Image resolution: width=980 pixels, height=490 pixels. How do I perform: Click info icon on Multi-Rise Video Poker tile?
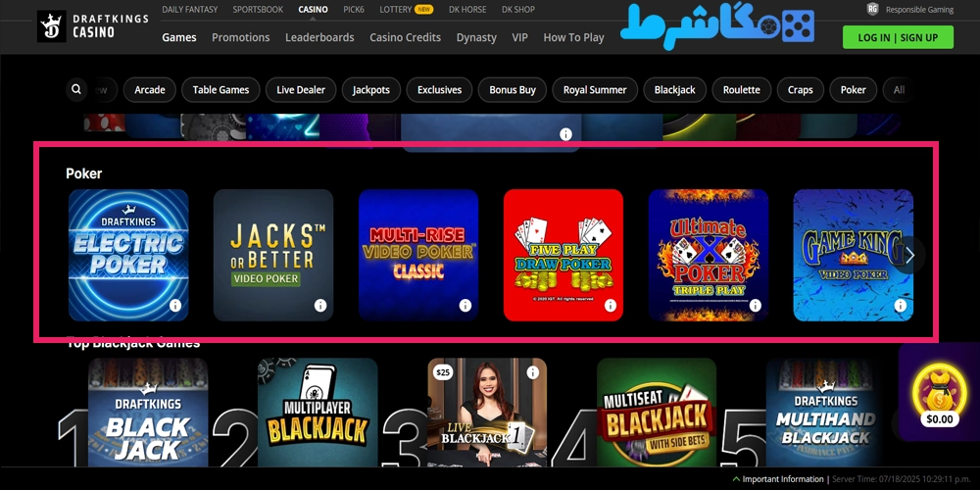click(465, 306)
